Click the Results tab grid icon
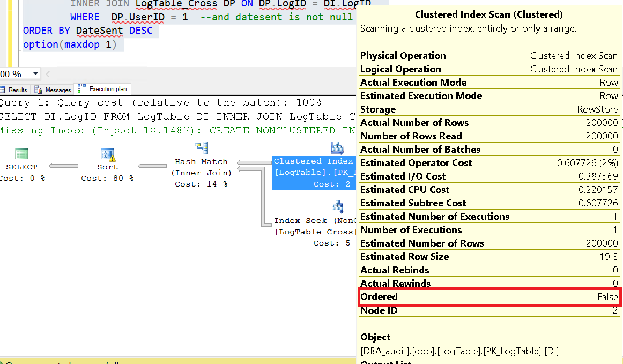This screenshot has width=623, height=364. (3, 90)
